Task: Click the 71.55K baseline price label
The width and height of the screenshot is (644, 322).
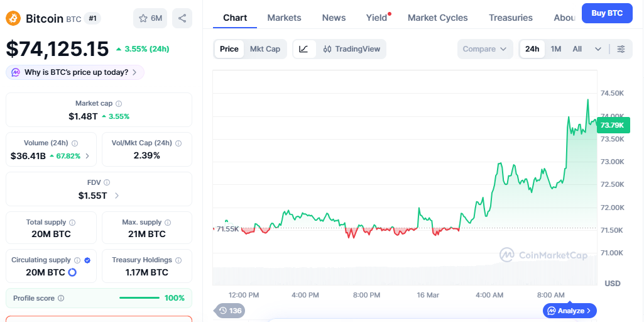Action: click(x=227, y=229)
